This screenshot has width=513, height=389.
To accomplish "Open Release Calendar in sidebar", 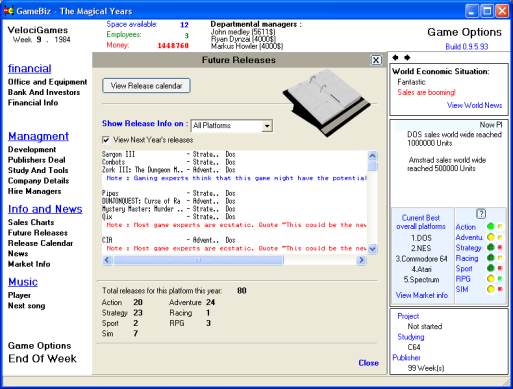I will 40,243.
